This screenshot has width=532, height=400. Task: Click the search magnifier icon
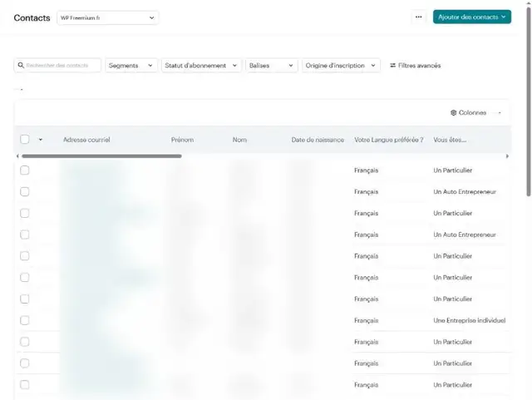click(x=21, y=65)
